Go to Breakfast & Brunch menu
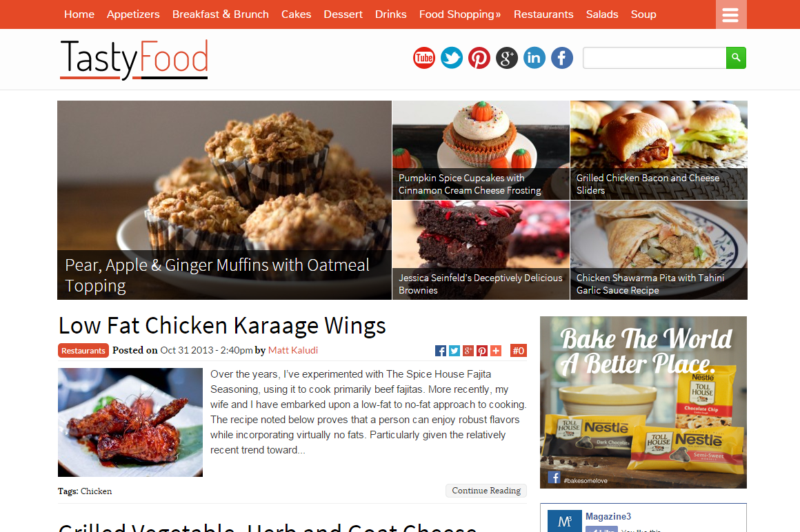Image resolution: width=800 pixels, height=532 pixels. tap(221, 14)
